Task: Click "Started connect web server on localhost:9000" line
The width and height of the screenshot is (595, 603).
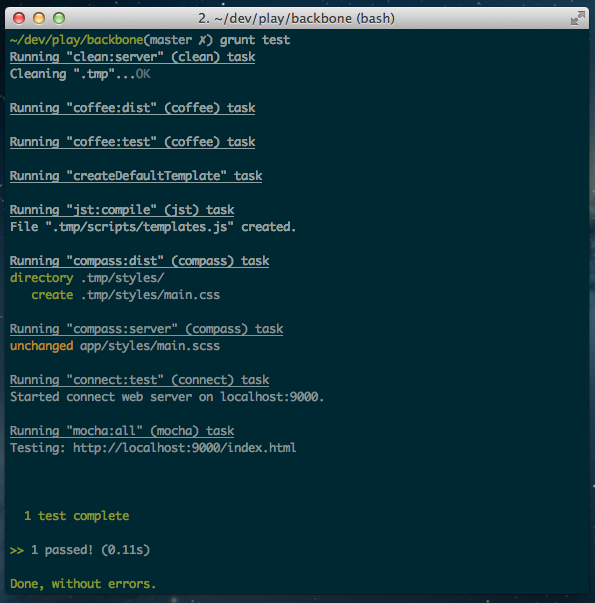Action: 167,397
